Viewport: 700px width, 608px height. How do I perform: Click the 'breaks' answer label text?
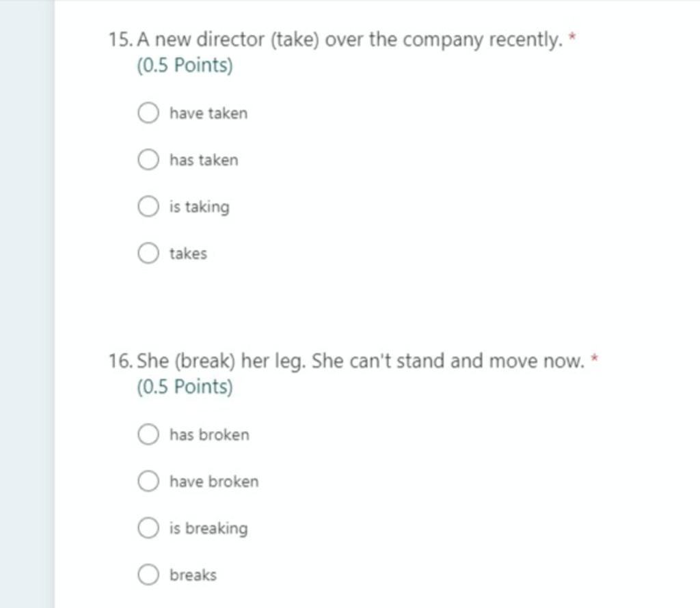coord(193,575)
